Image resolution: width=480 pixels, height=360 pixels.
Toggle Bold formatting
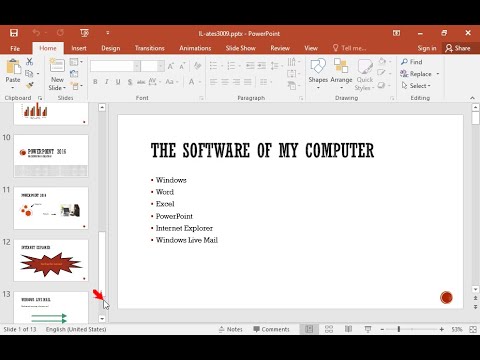(95, 82)
